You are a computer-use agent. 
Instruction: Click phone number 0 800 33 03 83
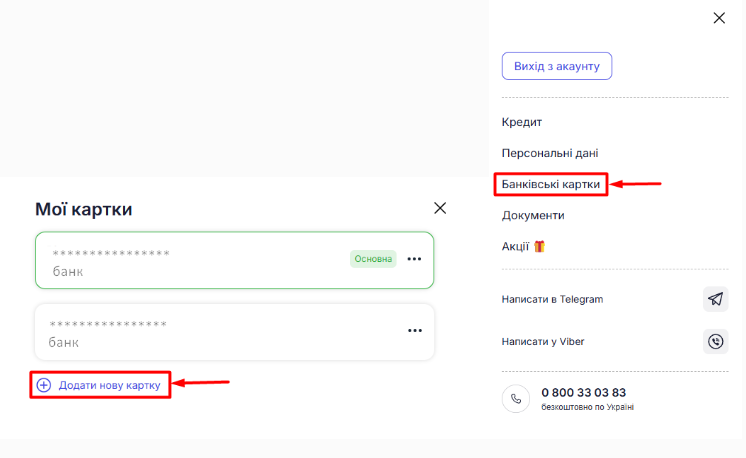pyautogui.click(x=583, y=392)
